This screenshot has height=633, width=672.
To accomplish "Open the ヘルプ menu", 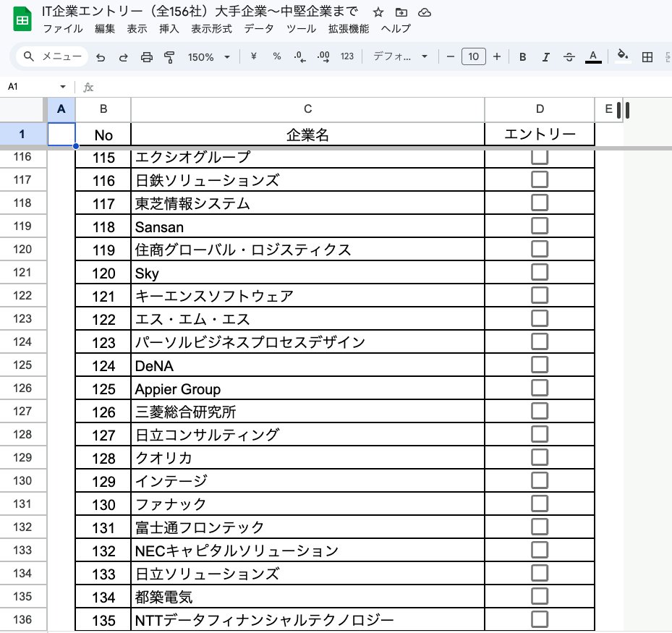I will pos(396,29).
